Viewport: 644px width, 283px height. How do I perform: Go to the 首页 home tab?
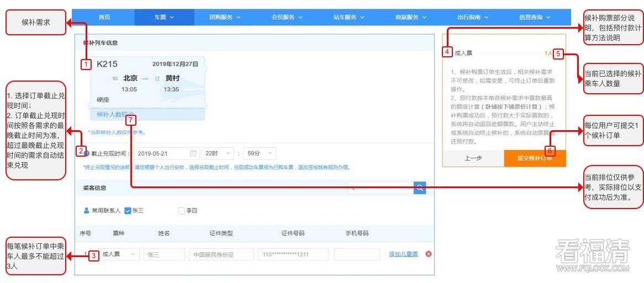(104, 17)
